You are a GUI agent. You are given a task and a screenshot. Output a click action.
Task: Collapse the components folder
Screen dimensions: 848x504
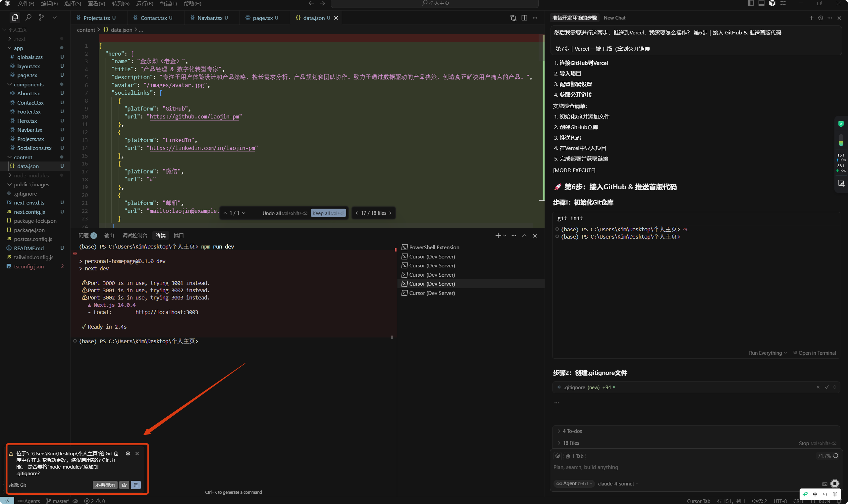point(28,84)
